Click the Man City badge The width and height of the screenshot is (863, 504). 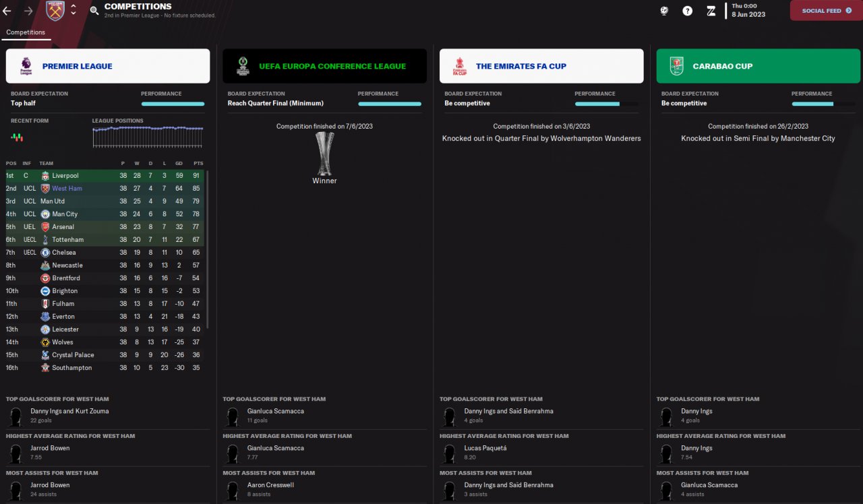coord(45,214)
